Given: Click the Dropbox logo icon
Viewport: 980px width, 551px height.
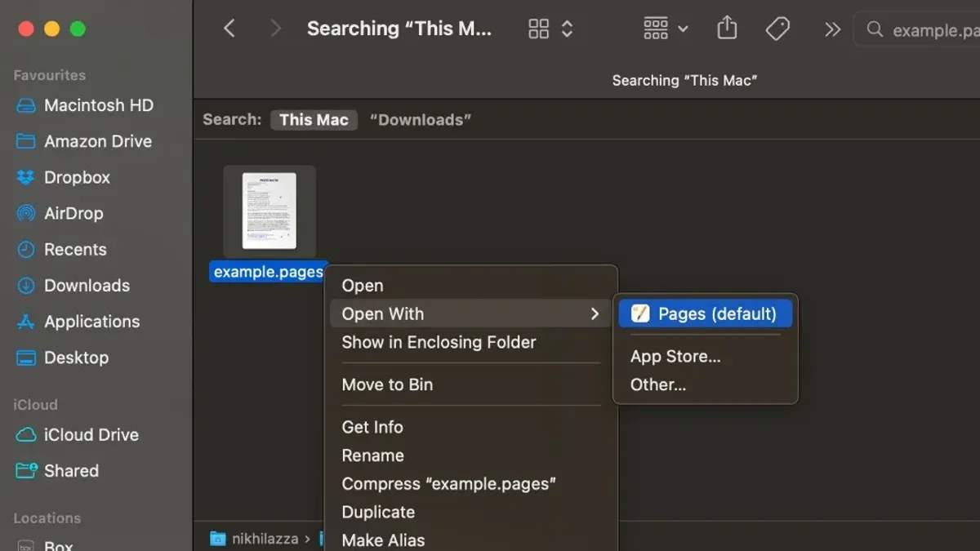Looking at the screenshot, I should pyautogui.click(x=26, y=177).
